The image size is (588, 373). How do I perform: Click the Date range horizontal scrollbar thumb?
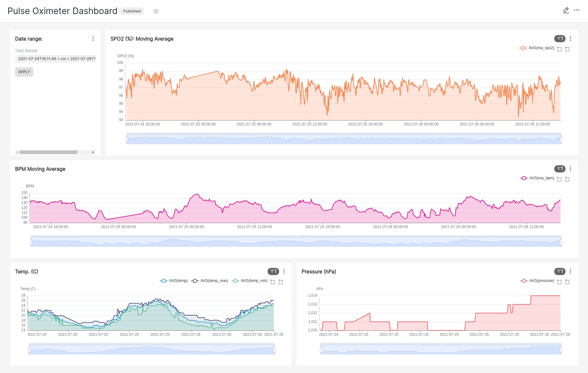coord(48,152)
